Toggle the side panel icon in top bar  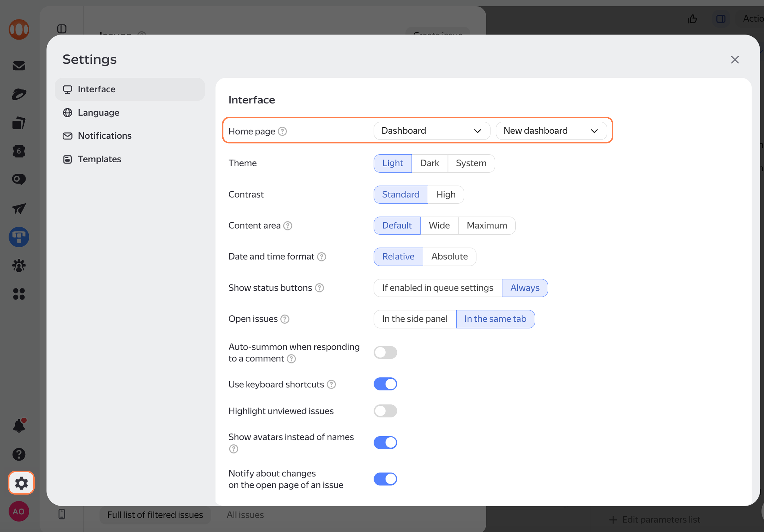[721, 19]
